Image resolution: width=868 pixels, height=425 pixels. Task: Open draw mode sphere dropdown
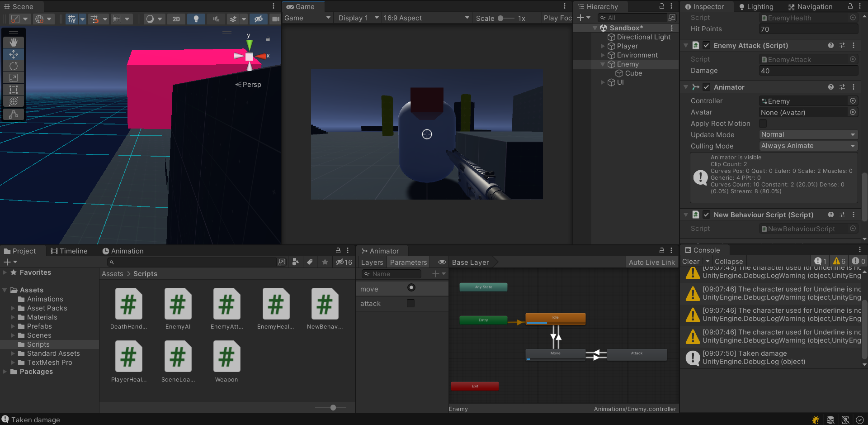tap(154, 19)
